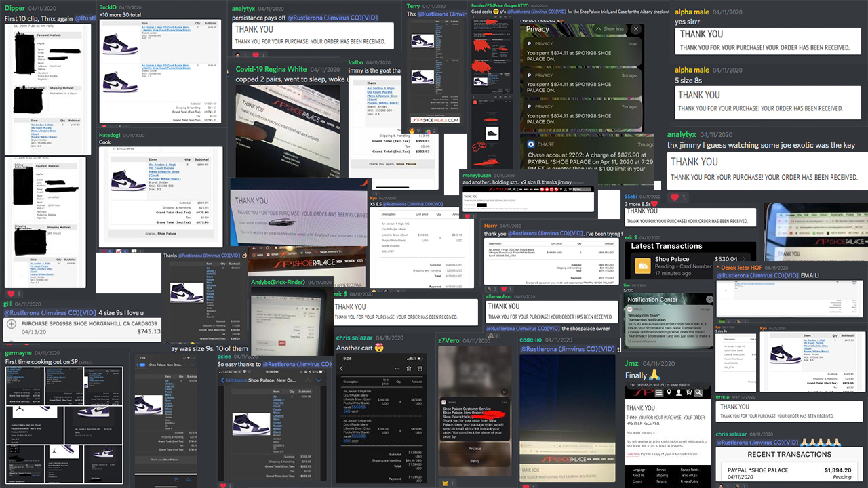The height and width of the screenshot is (488, 868).
Task: Open SHOEPALACE.COM logo in Terry's screenshot
Action: click(x=434, y=120)
